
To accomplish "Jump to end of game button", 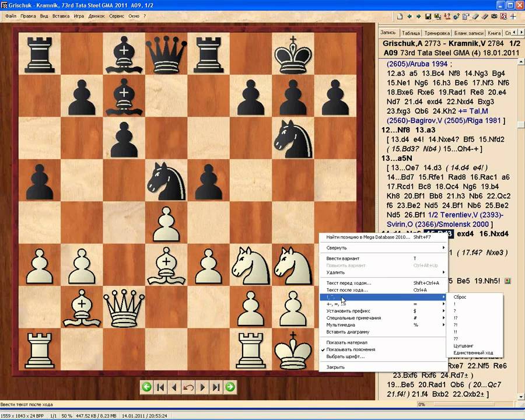I will click(x=216, y=387).
